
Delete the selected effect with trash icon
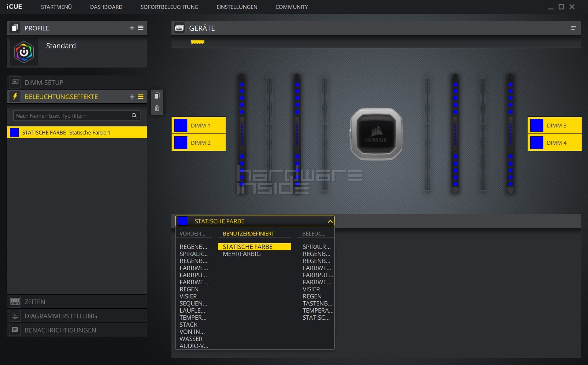point(157,108)
